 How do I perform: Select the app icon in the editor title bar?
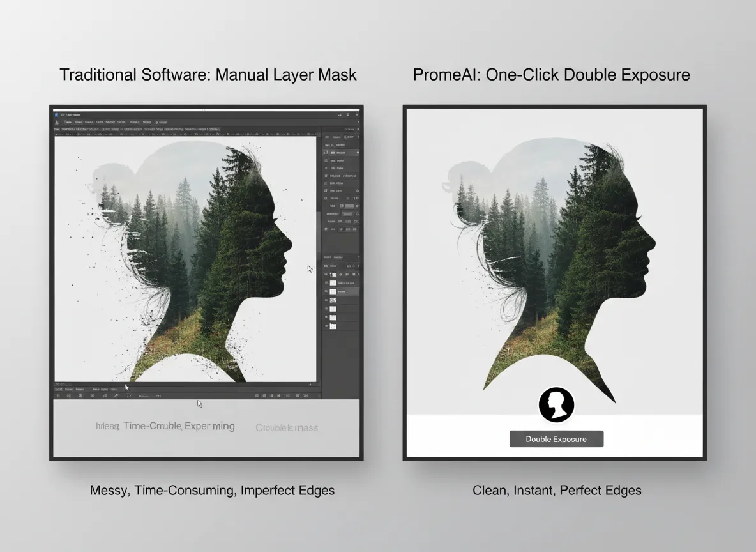click(56, 114)
